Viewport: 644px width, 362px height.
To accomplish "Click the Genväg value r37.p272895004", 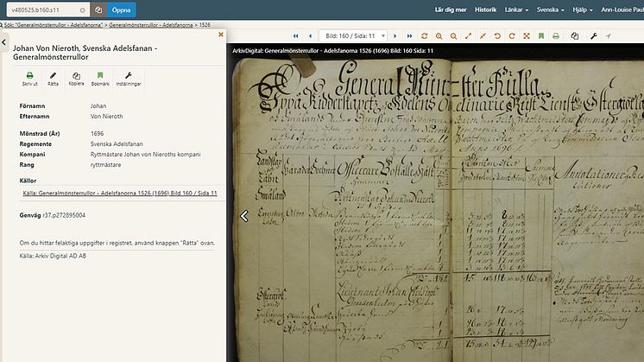I will point(64,215).
